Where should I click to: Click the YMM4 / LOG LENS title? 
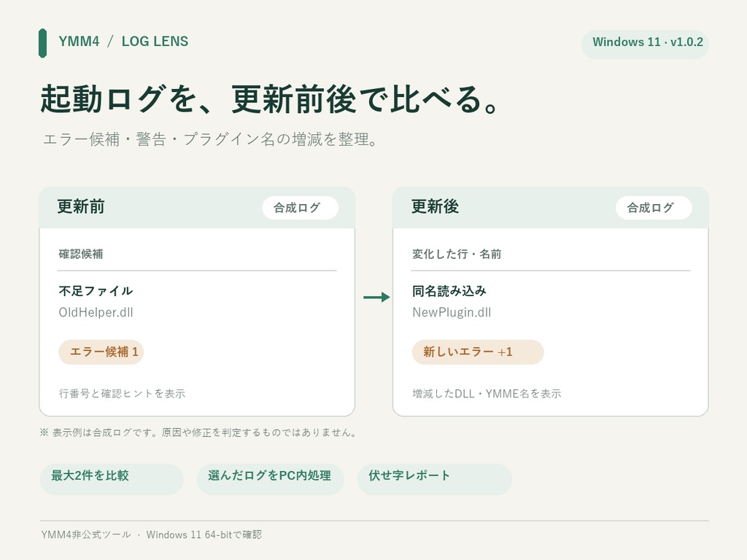pyautogui.click(x=123, y=42)
